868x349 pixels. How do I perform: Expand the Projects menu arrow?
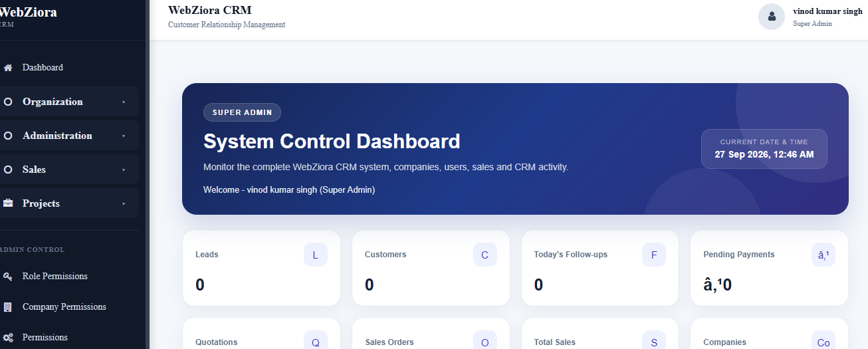pyautogui.click(x=124, y=204)
